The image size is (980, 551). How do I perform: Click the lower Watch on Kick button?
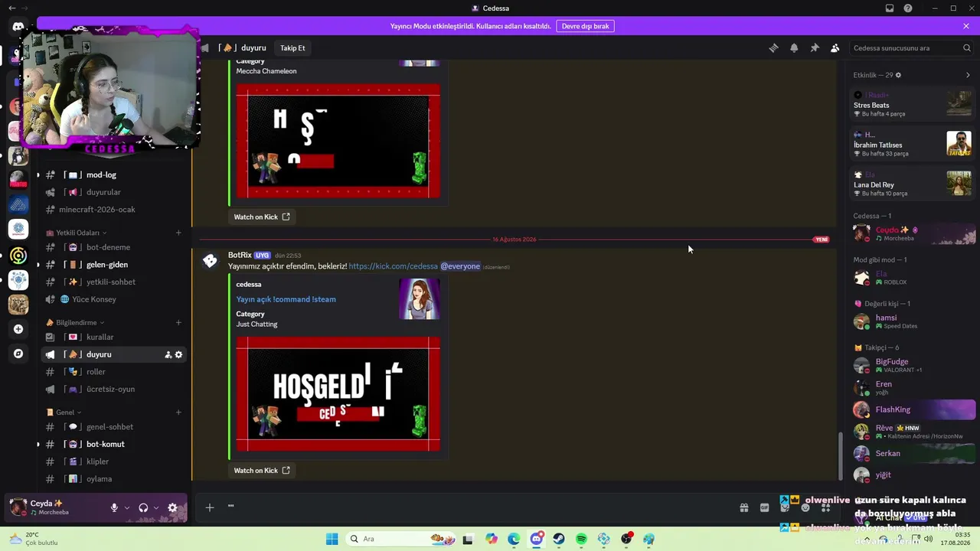coord(262,471)
